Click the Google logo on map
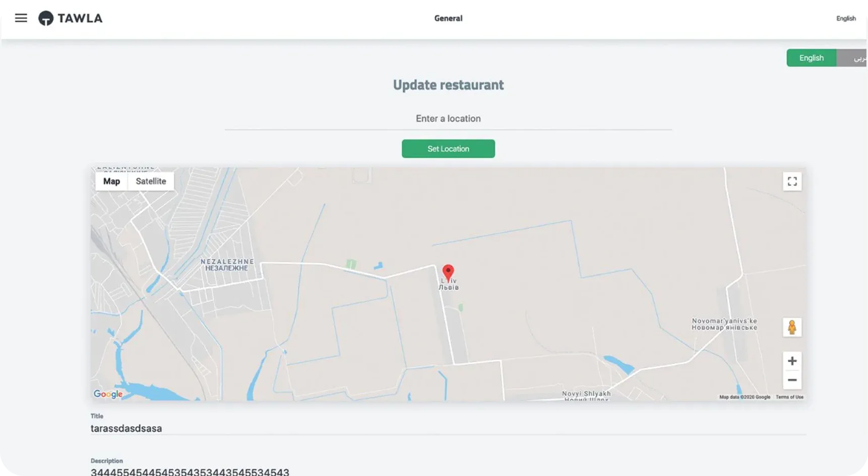Image resolution: width=868 pixels, height=476 pixels. tap(108, 394)
